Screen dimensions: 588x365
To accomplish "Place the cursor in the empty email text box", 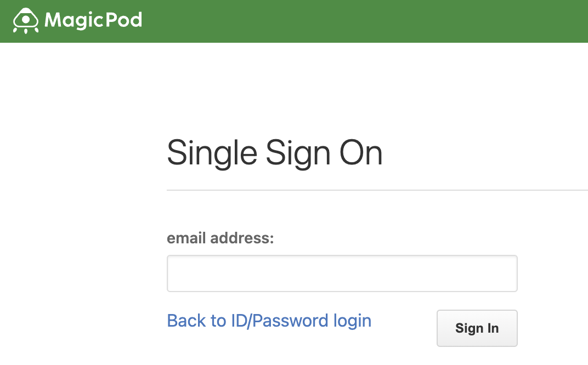I will 342,273.
